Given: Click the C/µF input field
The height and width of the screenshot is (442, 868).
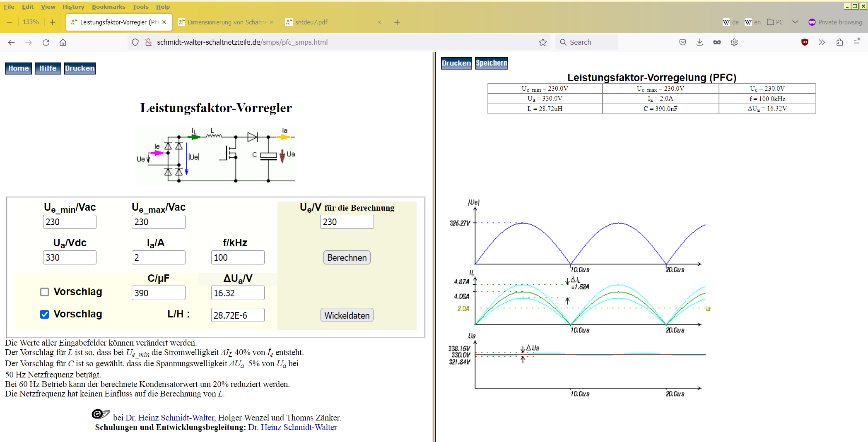Looking at the screenshot, I should coord(158,293).
